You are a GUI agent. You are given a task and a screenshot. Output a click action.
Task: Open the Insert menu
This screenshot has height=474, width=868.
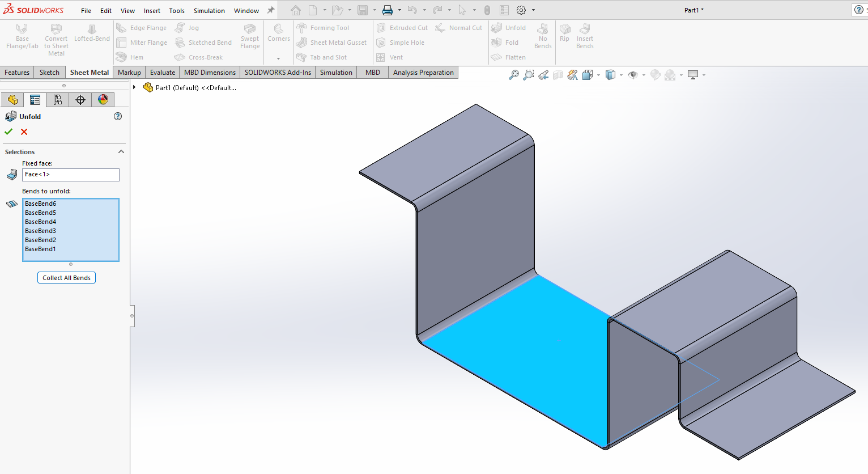click(x=152, y=11)
